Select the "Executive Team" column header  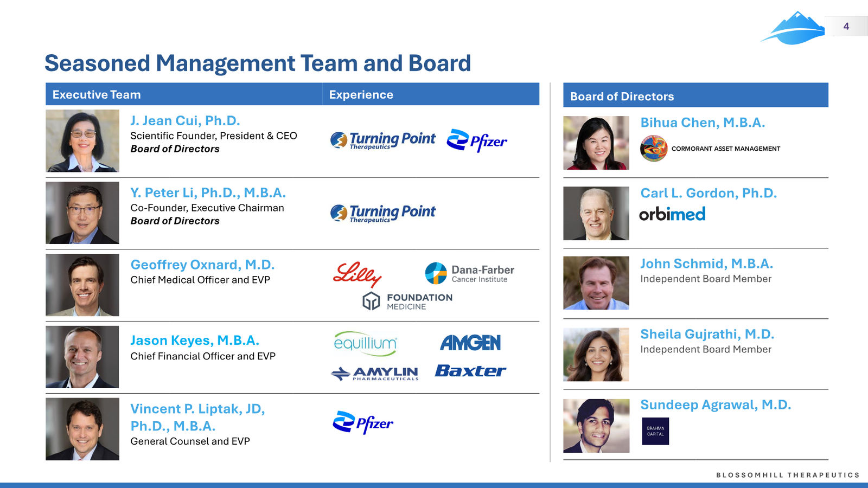tap(184, 94)
